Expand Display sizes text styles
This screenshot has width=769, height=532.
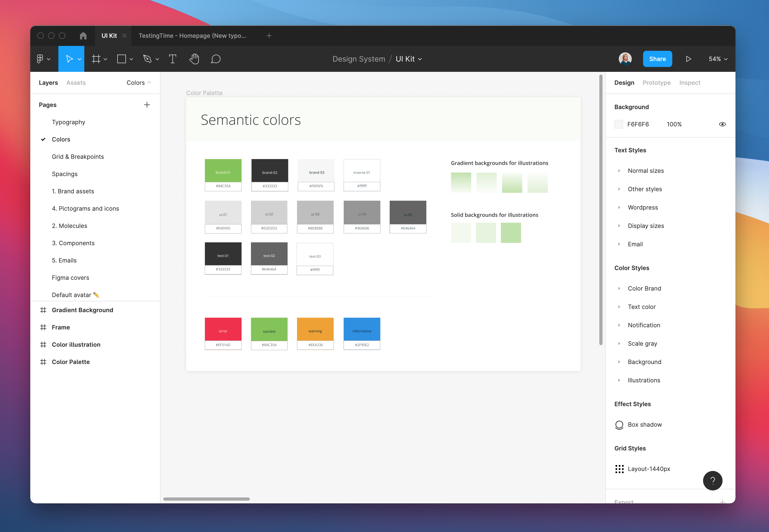(619, 226)
